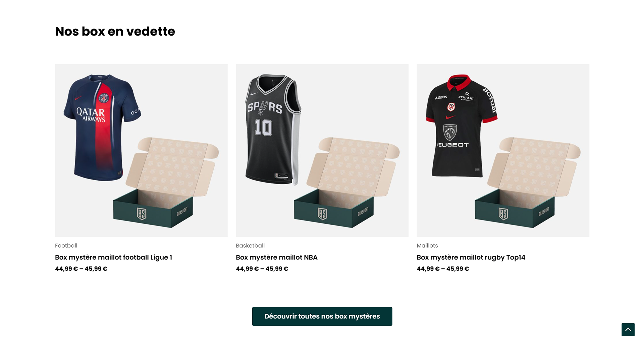The image size is (644, 346).
Task: Click the NBA box price range
Action: [262, 269]
